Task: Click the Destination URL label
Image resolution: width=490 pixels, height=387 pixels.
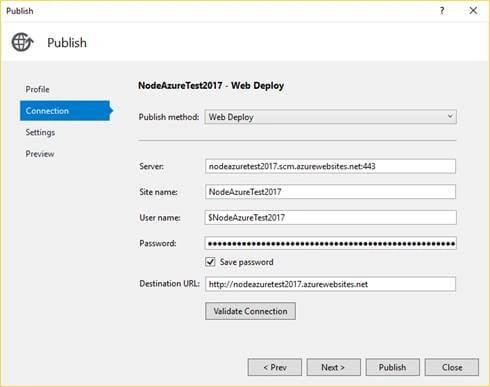Action: (x=169, y=284)
